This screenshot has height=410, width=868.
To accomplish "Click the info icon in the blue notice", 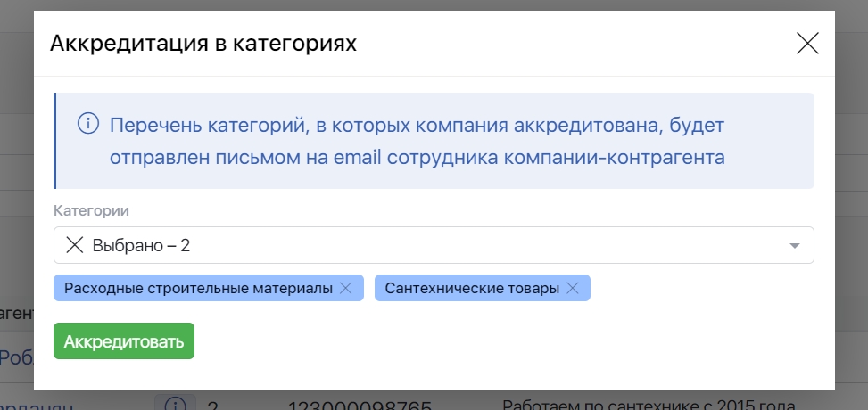I will (88, 123).
